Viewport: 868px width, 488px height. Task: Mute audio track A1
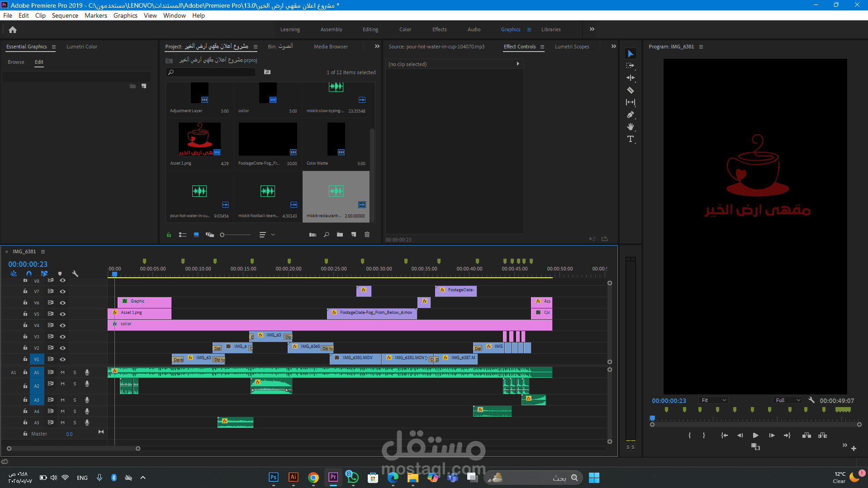coord(62,373)
